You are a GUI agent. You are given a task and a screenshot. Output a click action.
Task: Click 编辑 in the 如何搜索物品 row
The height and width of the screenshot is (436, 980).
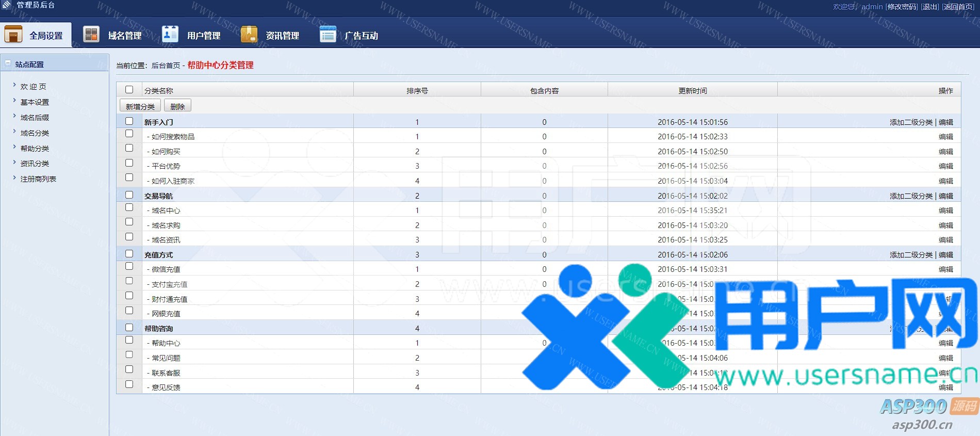(x=946, y=137)
